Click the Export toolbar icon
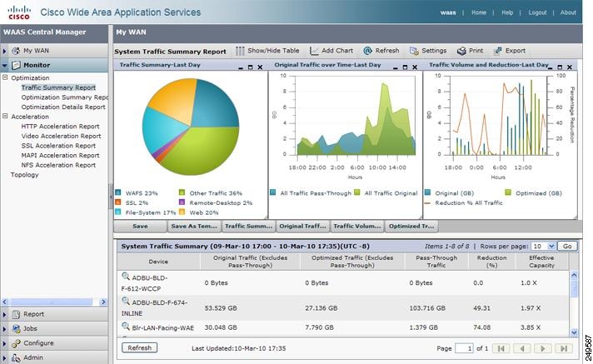Viewport: 593px width, 364px height. [498, 51]
